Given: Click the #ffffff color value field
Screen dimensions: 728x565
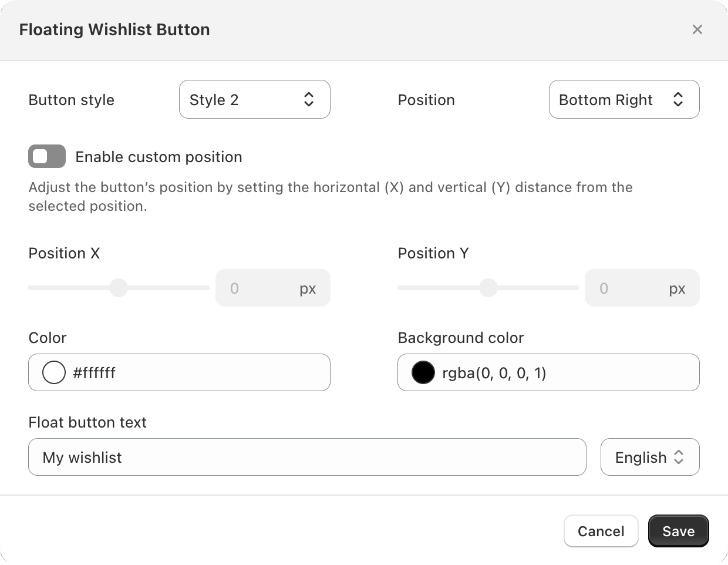Looking at the screenshot, I should coord(179,372).
